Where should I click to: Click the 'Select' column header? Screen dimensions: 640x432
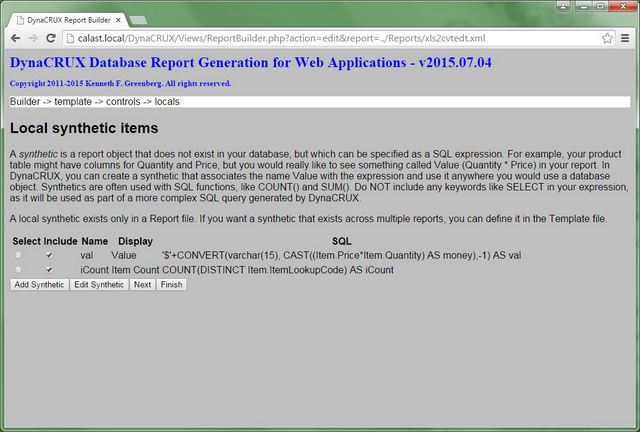pyautogui.click(x=27, y=241)
